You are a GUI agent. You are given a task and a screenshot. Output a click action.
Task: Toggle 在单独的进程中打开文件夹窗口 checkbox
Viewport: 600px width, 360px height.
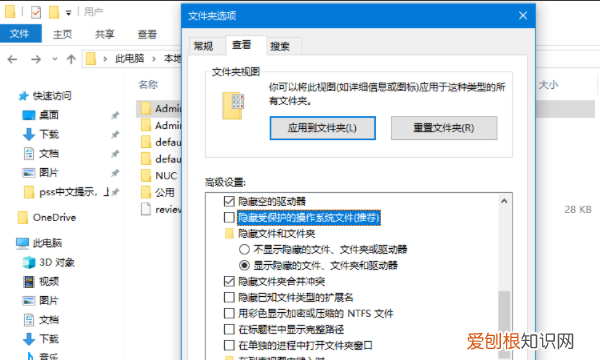click(229, 345)
